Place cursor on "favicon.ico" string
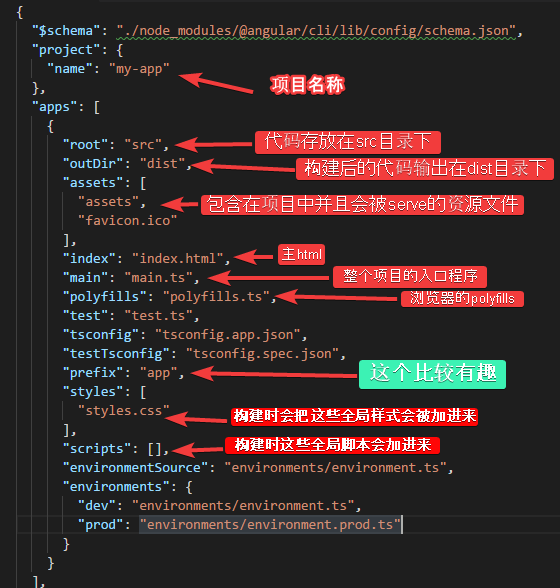Screen dimensions: 560x588 [127, 221]
